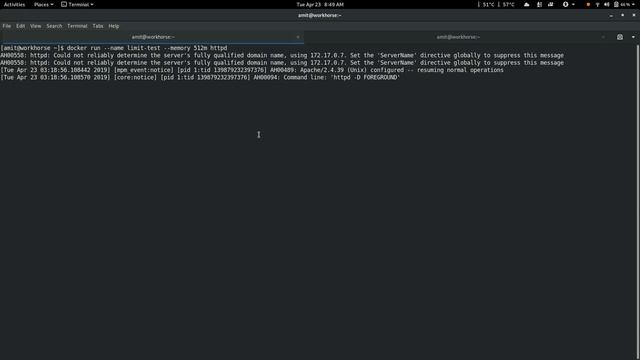Open the File menu
The height and width of the screenshot is (360, 640).
coord(7,26)
